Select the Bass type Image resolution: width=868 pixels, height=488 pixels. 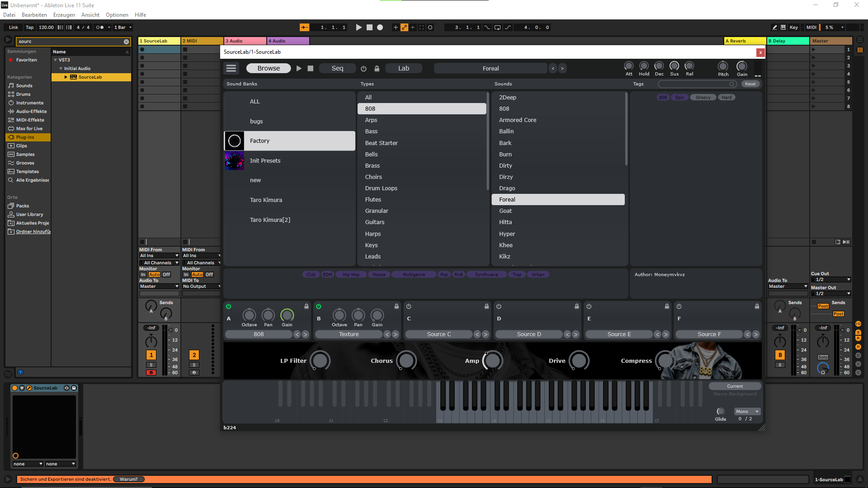[x=422, y=131]
